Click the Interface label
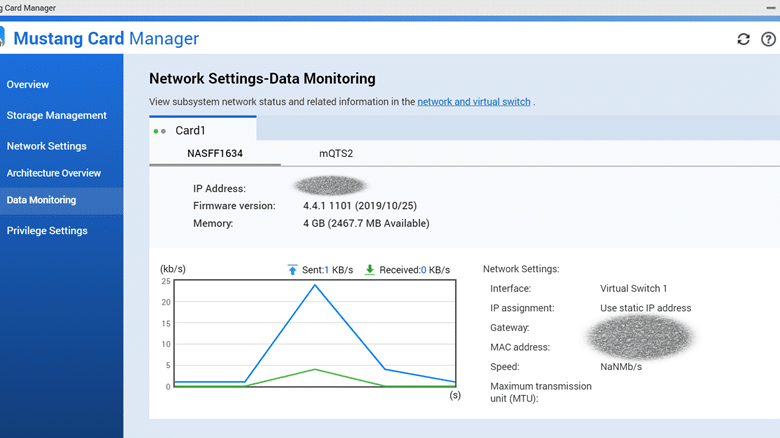Screen dimensions: 780x438 click(510, 289)
